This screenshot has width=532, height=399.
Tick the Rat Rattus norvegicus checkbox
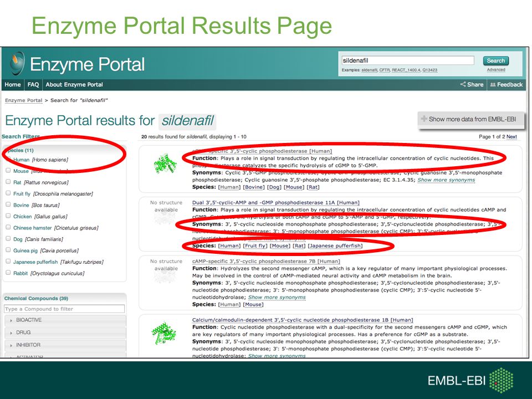coord(8,182)
